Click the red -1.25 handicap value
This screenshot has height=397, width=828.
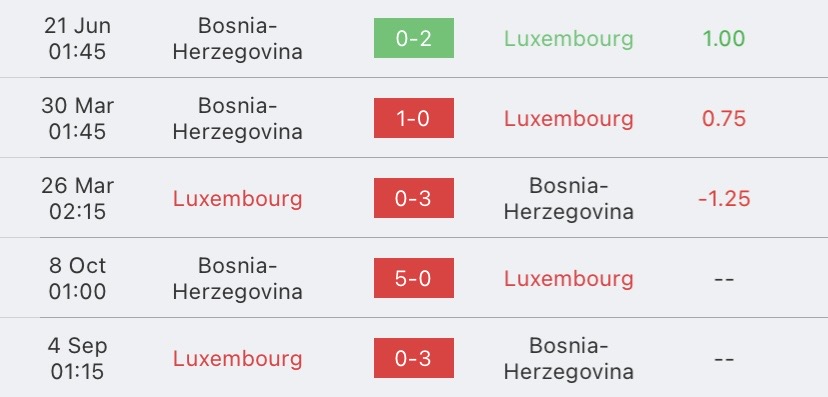pos(723,199)
